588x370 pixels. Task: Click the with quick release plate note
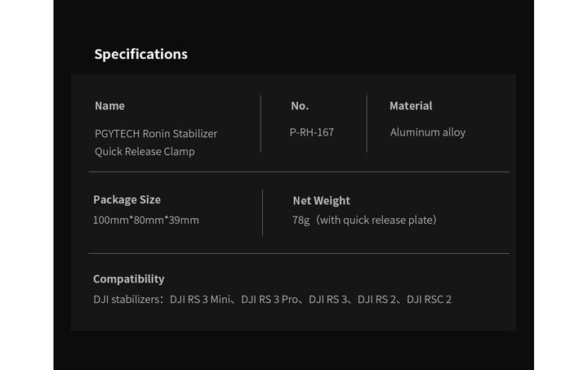click(x=376, y=220)
